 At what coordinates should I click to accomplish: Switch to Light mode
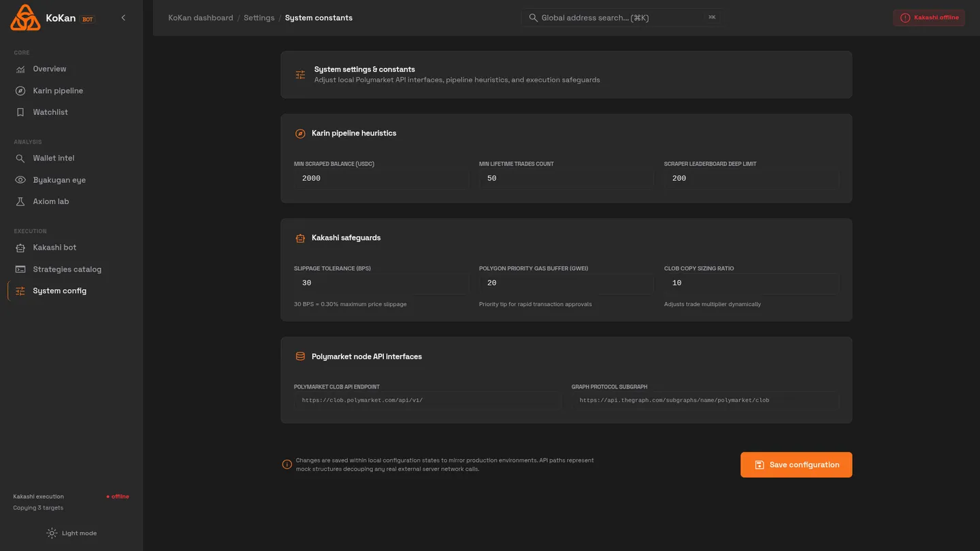pos(71,533)
